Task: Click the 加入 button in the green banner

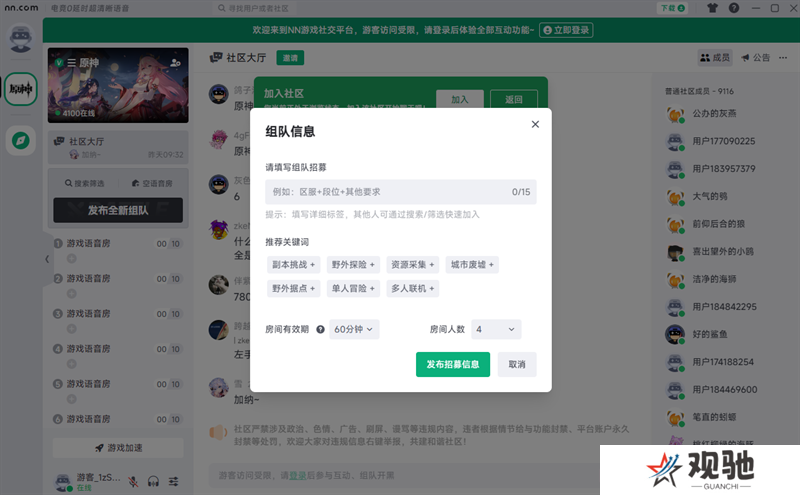Action: (460, 100)
